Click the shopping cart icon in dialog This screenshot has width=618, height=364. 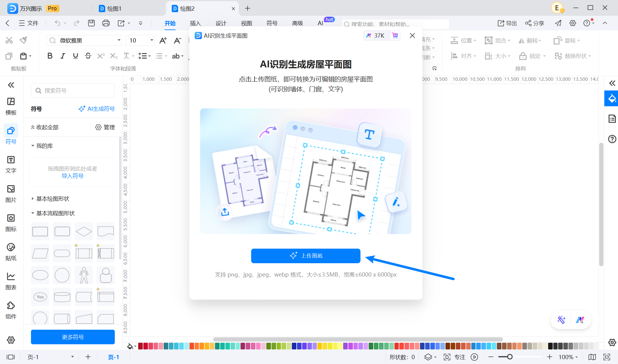[395, 36]
